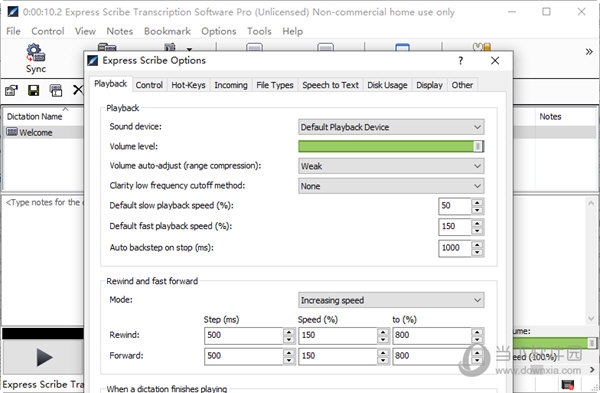
Task: Click the Forward Speed field showing 150
Action: coord(338,356)
